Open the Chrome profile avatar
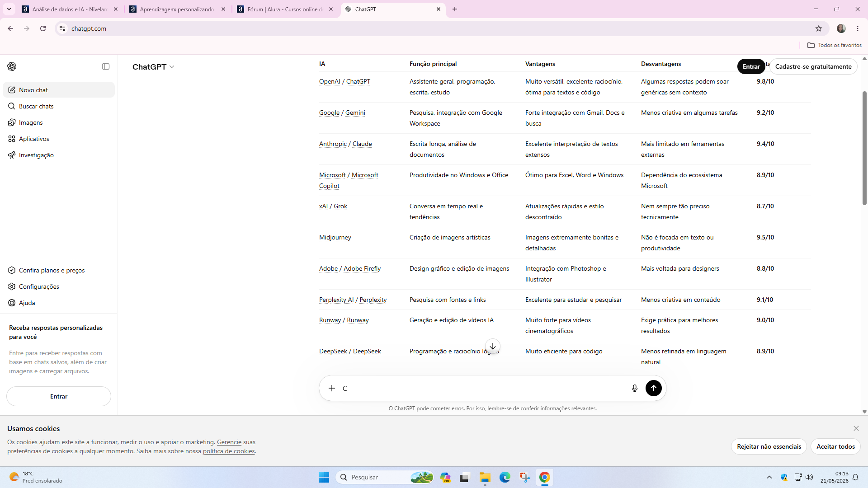This screenshot has height=488, width=868. click(x=841, y=28)
